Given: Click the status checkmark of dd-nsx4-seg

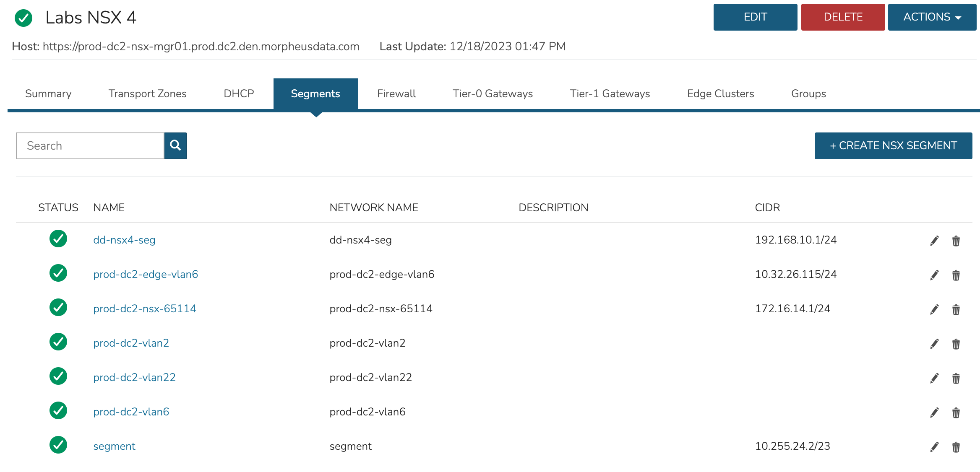Looking at the screenshot, I should click(x=58, y=239).
